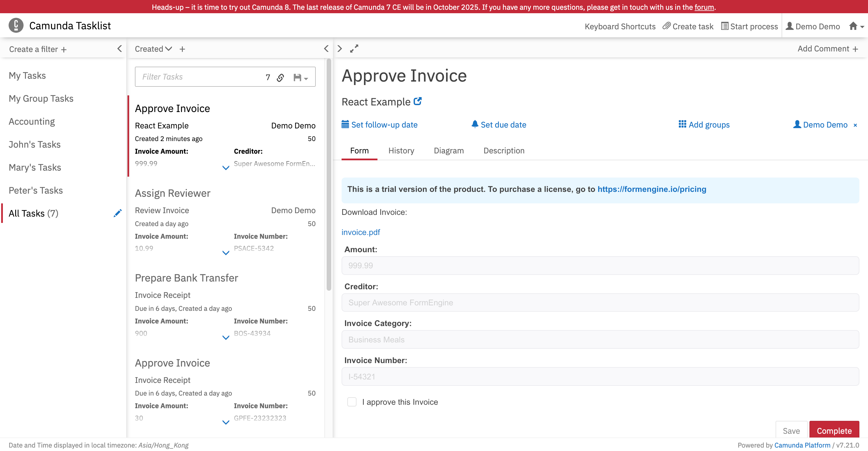Edit the All Tasks filter with pencil icon
Screen dimensions: 868x451
pyautogui.click(x=118, y=213)
